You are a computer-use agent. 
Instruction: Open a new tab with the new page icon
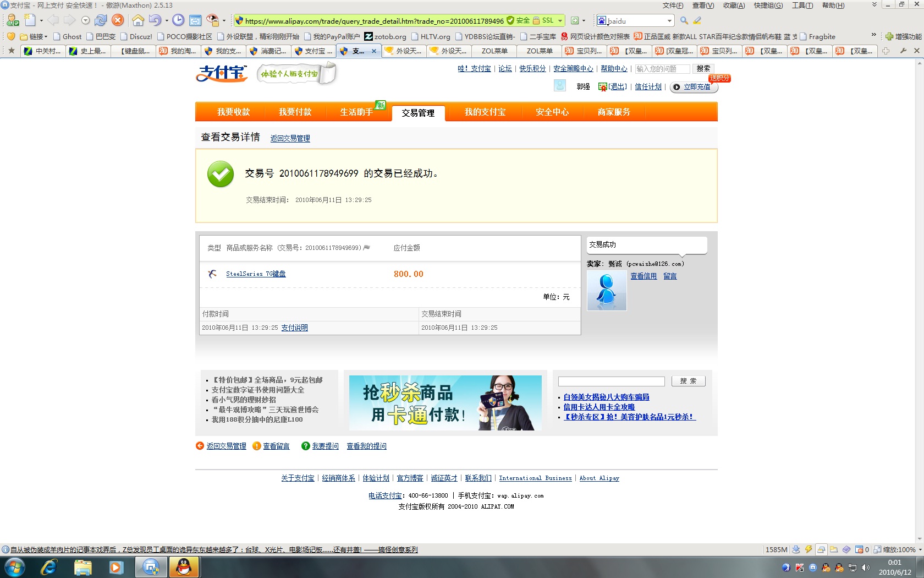30,20
